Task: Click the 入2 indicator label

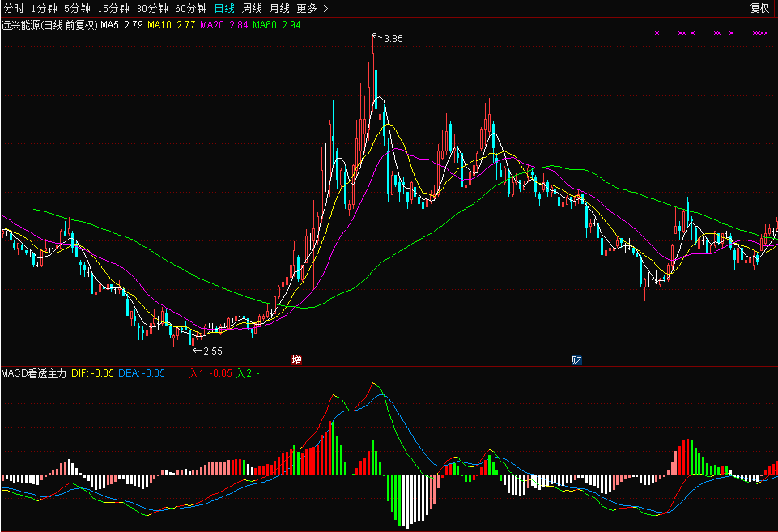Action: [248, 373]
